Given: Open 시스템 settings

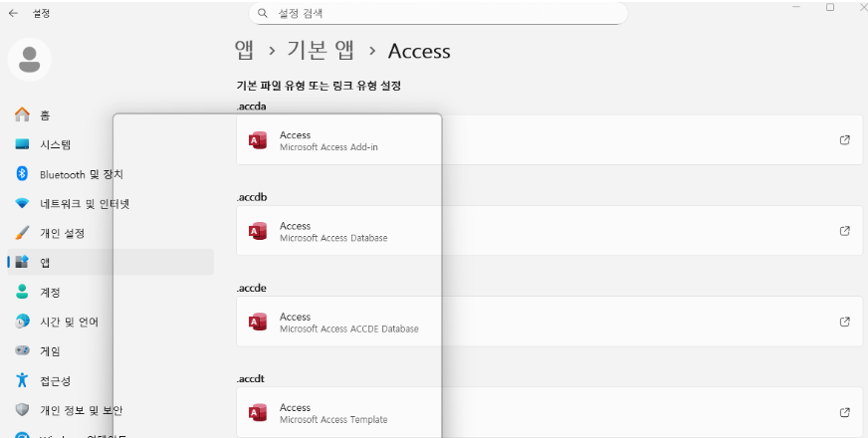Looking at the screenshot, I should point(110,144).
